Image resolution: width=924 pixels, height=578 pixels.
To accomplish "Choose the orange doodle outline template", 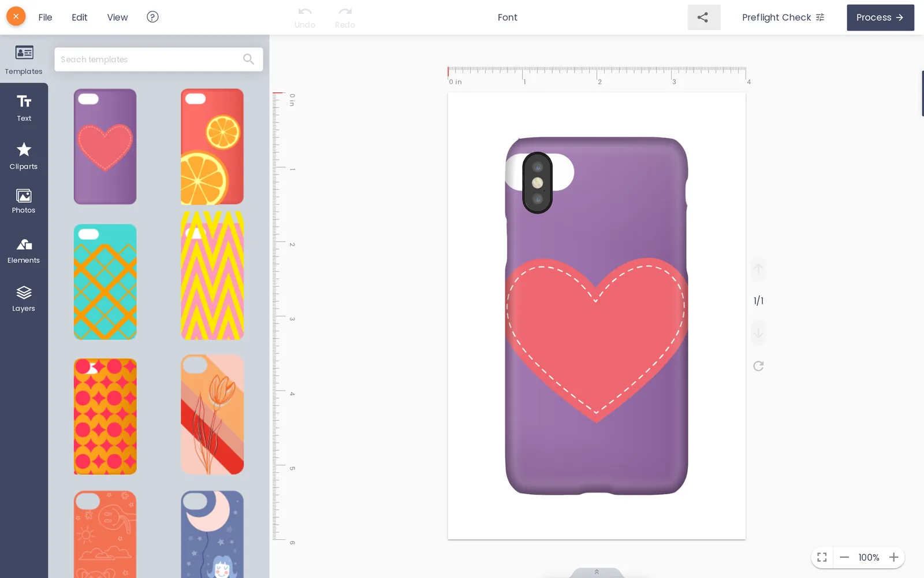I will 105,534.
